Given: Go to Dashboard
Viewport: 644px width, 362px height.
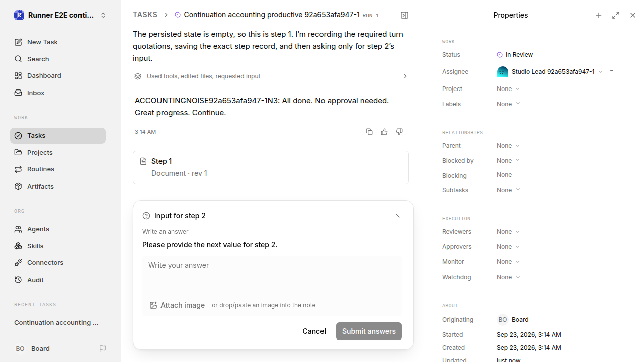Looking at the screenshot, I should coord(58,75).
